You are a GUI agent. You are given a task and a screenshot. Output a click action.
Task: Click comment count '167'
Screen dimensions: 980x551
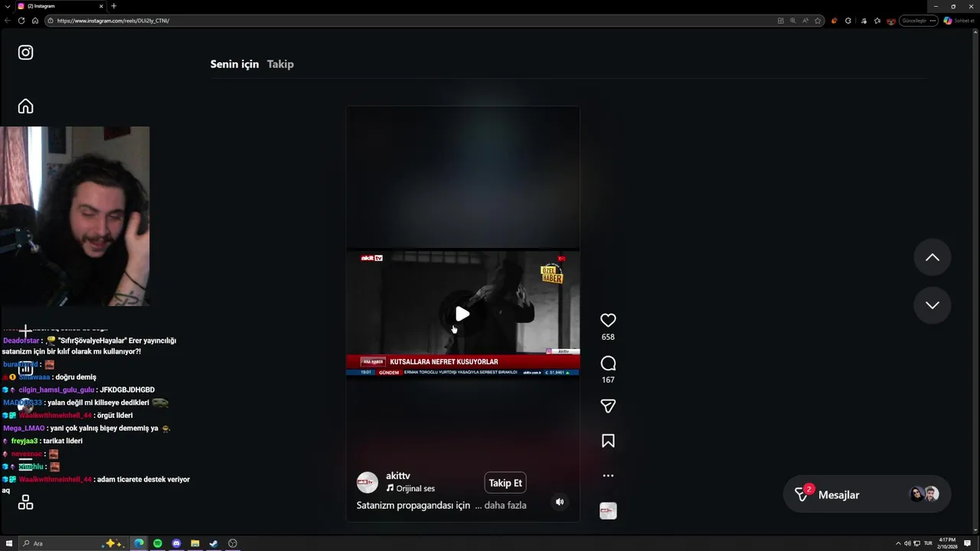[608, 380]
